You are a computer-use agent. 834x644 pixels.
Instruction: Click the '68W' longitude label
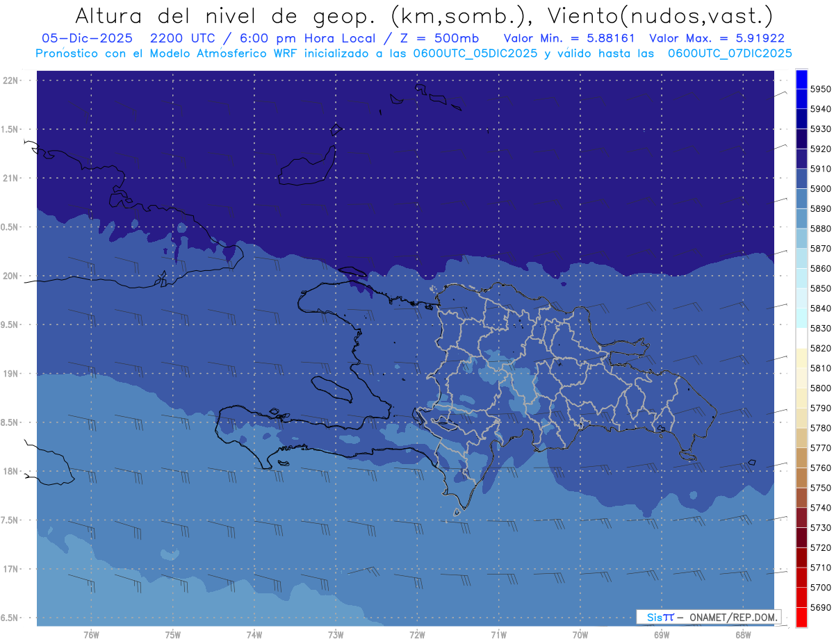coord(743,635)
